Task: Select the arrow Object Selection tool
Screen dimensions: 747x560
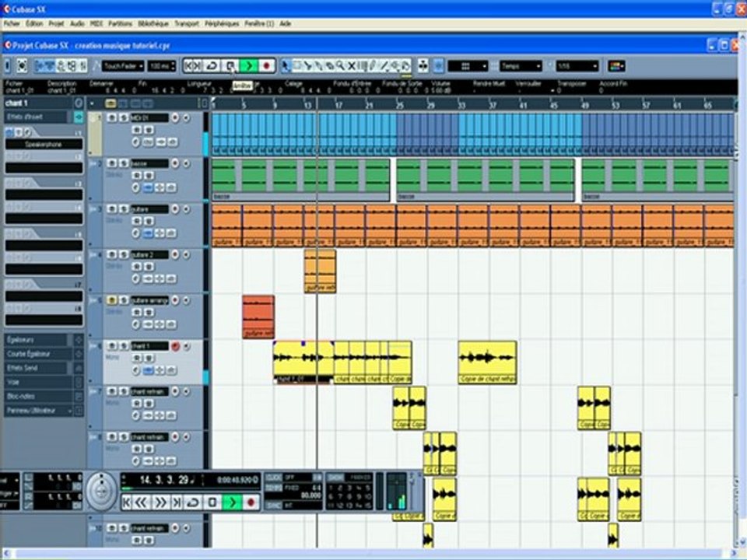Action: pyautogui.click(x=286, y=65)
